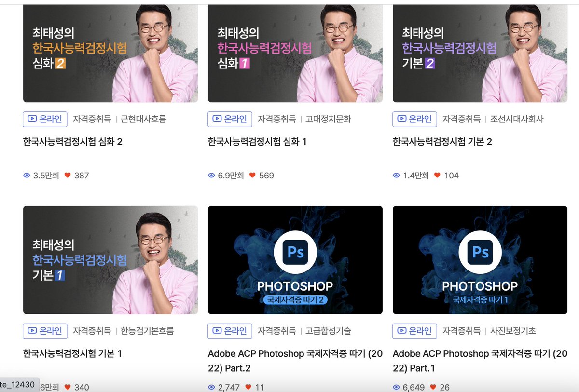Image resolution: width=579 pixels, height=392 pixels.
Task: Open Photoshop 국제자격증 따기 1 thumbnail
Action: 480,260
